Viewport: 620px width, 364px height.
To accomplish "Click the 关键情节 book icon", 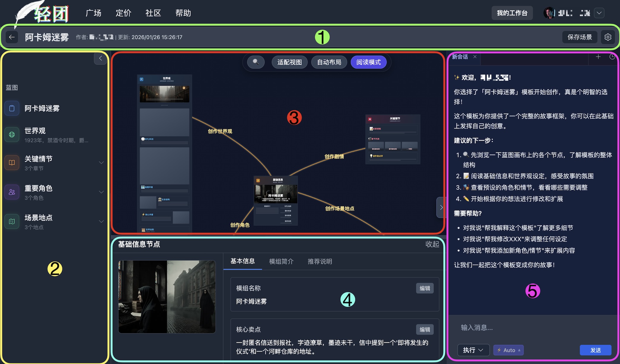I will point(12,162).
